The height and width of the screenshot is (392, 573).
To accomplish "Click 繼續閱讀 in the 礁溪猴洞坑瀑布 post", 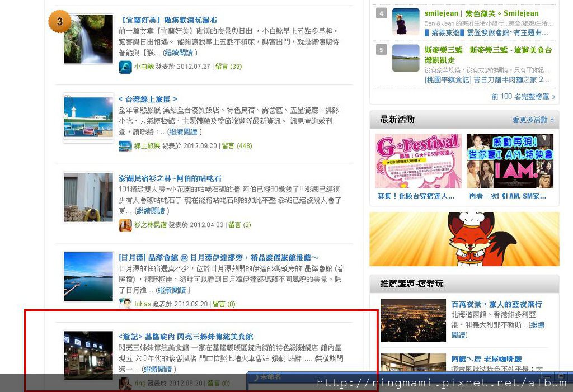I will point(178,53).
